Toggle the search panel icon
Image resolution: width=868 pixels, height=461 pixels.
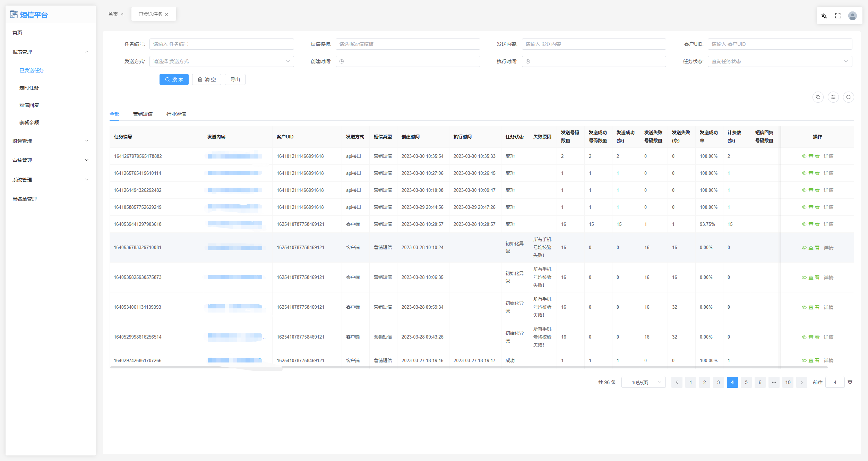849,97
